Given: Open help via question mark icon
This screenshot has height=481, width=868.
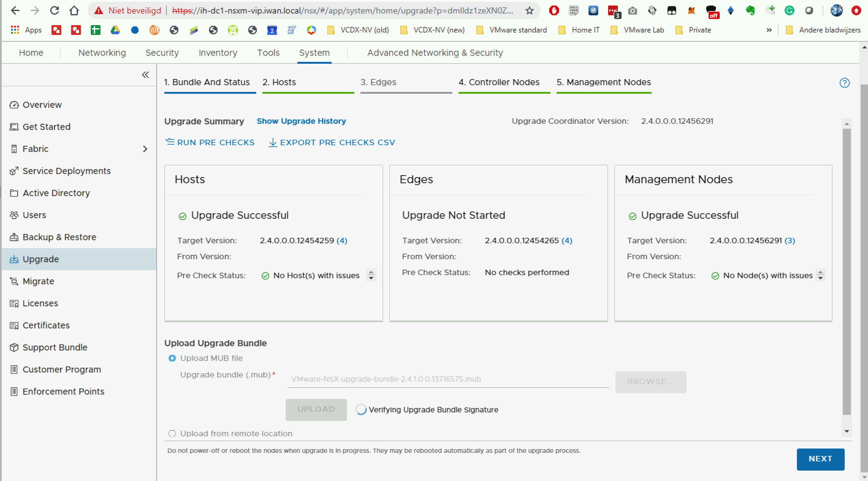Looking at the screenshot, I should coord(844,82).
